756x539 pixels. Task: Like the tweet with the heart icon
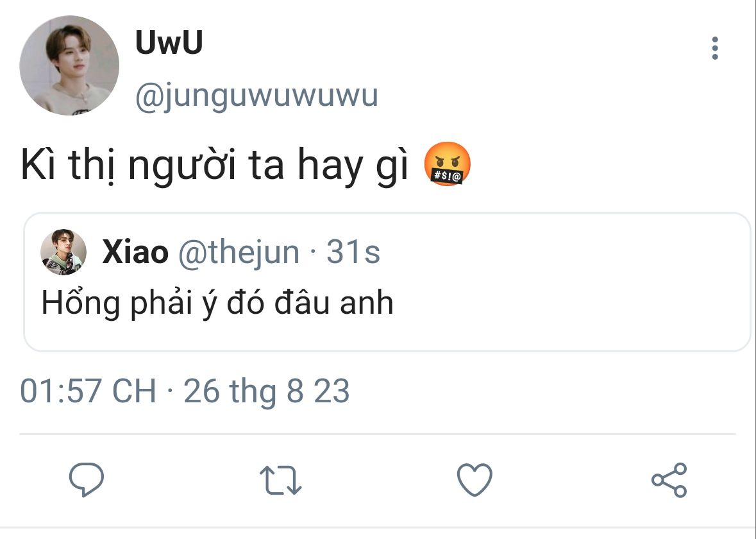(x=475, y=480)
